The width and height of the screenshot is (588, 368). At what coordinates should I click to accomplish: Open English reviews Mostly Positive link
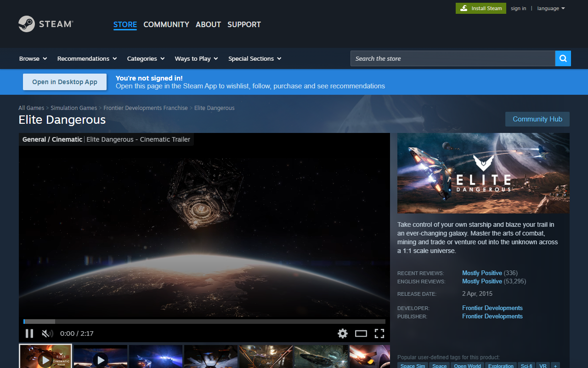(x=482, y=281)
